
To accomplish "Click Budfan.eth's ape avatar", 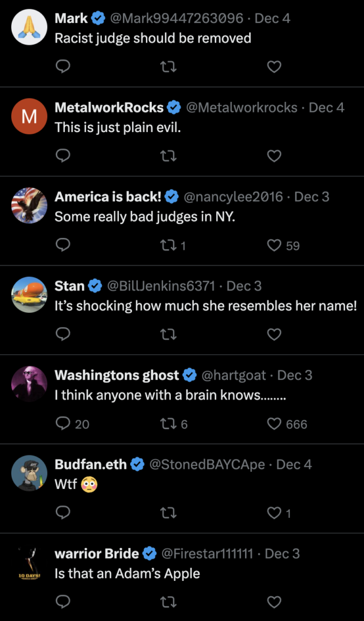I will [x=29, y=473].
